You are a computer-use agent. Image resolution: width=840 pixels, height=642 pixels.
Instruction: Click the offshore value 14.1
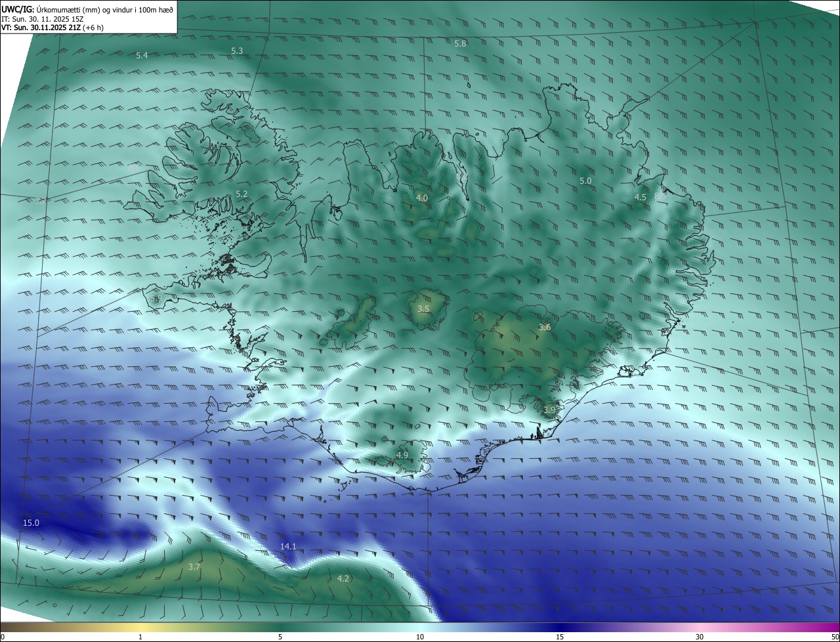click(288, 546)
